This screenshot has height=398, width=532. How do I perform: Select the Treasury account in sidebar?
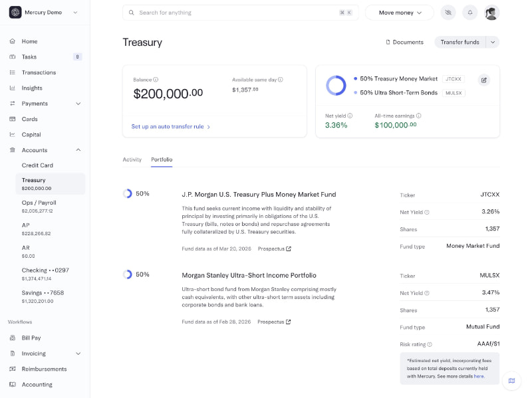pyautogui.click(x=51, y=184)
